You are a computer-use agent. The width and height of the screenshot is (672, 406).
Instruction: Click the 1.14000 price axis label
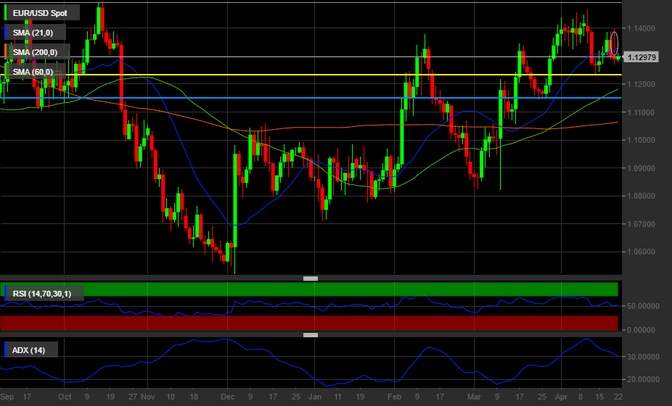click(x=647, y=30)
